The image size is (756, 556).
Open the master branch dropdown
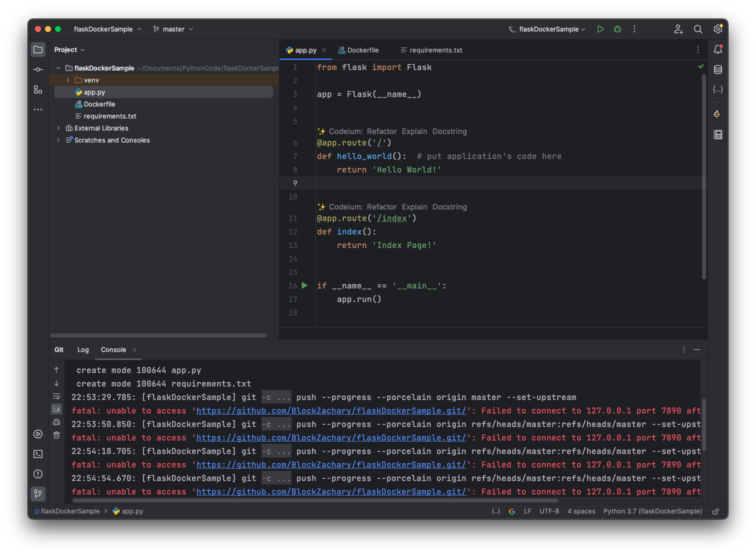(x=173, y=29)
